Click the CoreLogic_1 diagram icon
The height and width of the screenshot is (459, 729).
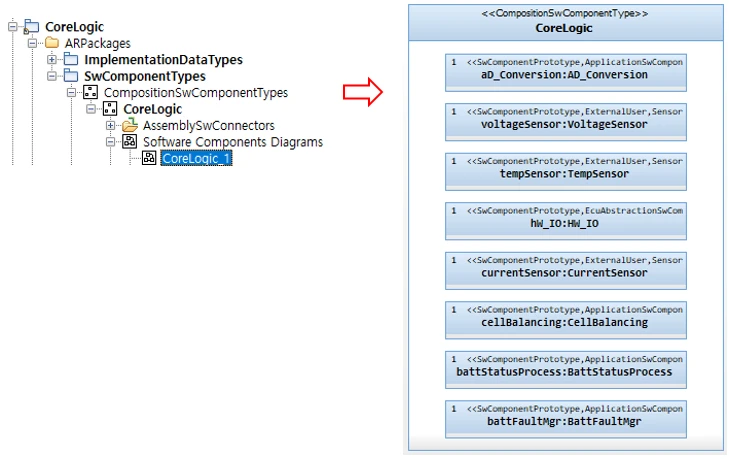(x=149, y=158)
